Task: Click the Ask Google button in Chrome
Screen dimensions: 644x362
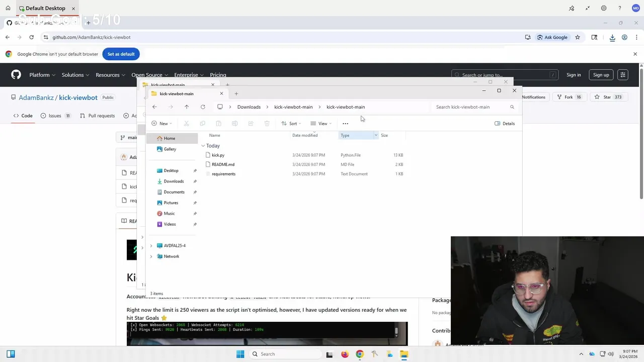Action: tap(552, 37)
